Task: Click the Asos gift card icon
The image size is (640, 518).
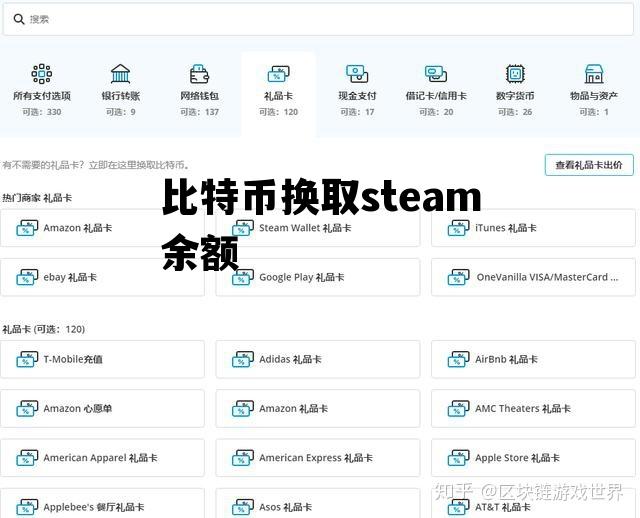Action: coord(243,508)
